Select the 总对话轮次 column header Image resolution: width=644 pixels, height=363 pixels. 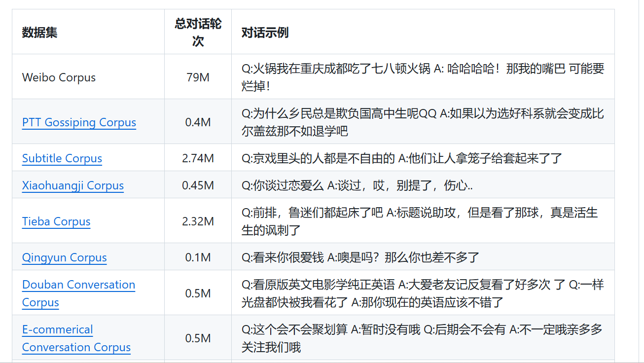[197, 31]
